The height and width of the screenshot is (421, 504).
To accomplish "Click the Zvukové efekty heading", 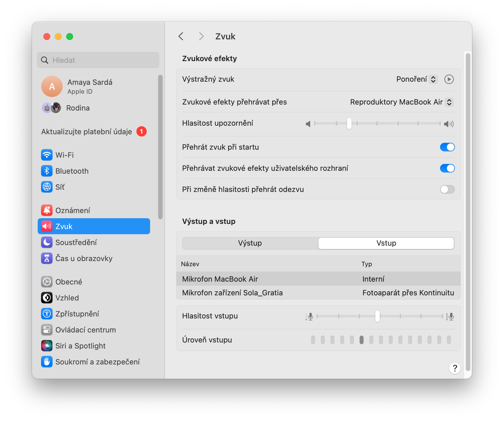I will 209,59.
